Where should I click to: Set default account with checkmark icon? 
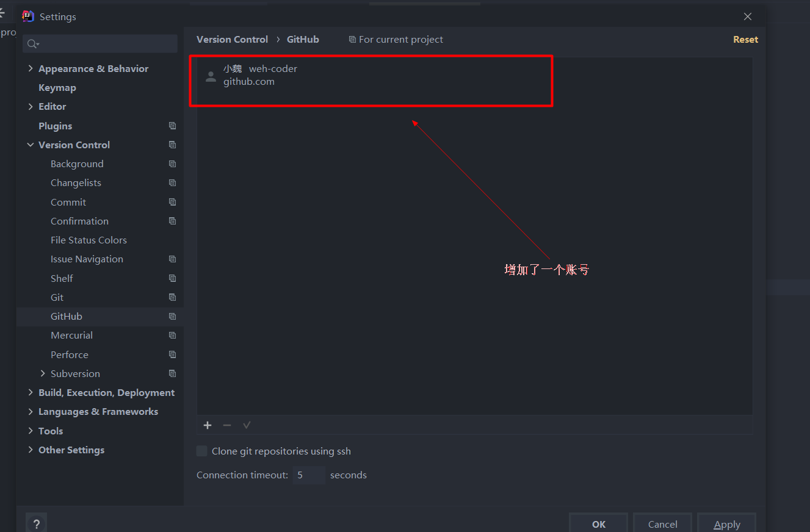tap(247, 425)
